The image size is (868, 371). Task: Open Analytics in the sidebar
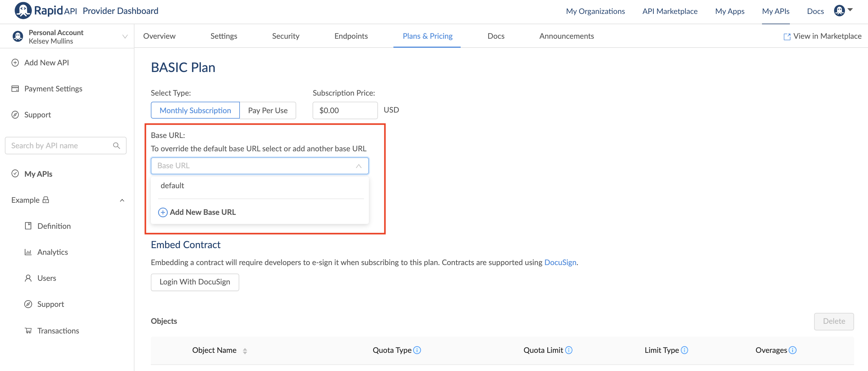coord(53,252)
